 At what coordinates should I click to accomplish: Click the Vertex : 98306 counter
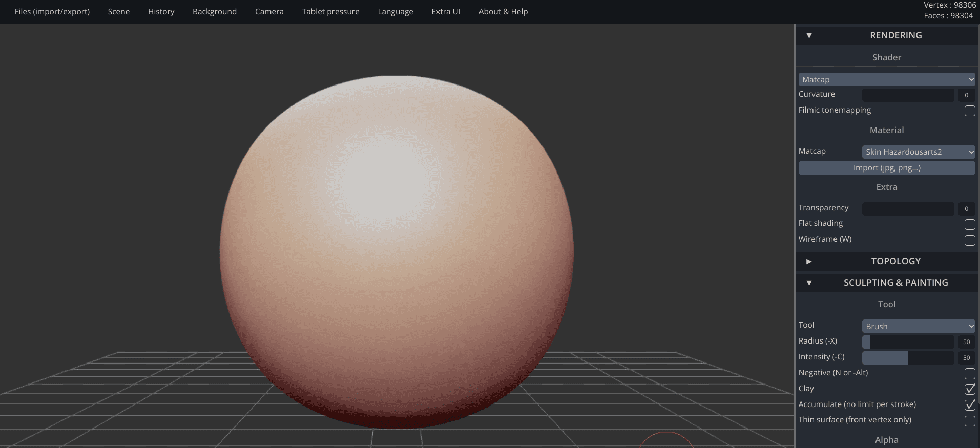[950, 5]
